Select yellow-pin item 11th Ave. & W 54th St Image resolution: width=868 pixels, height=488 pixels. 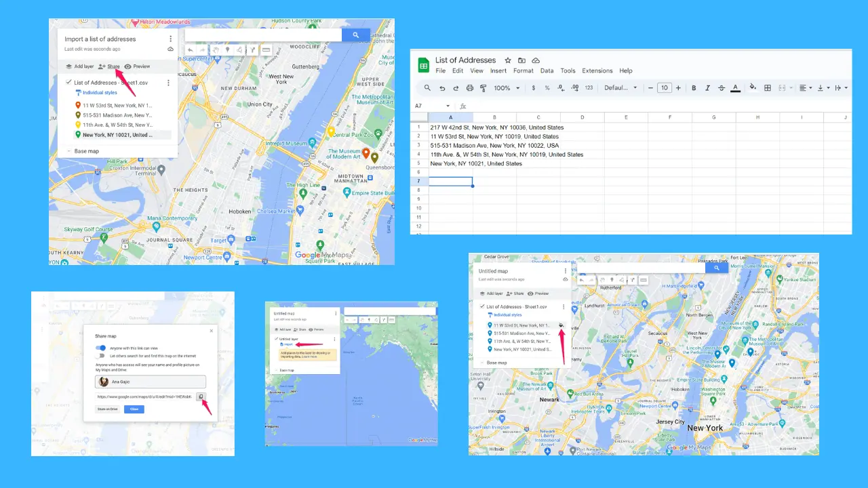(114, 125)
